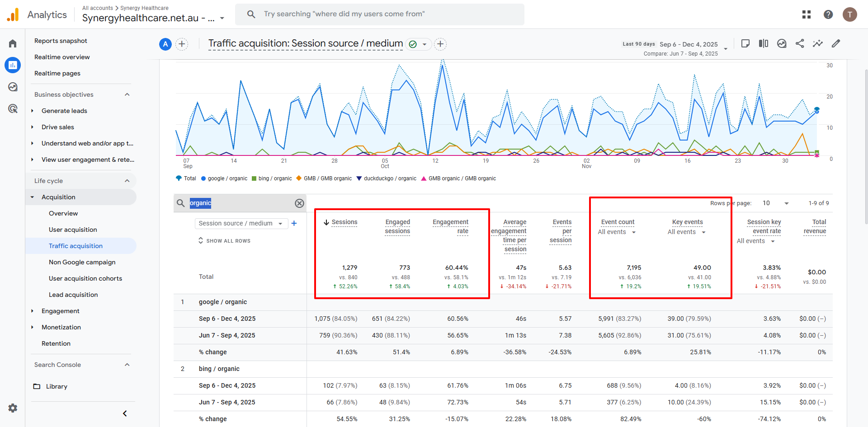The image size is (868, 427).
Task: Sort by Sessions column arrow
Action: 326,222
